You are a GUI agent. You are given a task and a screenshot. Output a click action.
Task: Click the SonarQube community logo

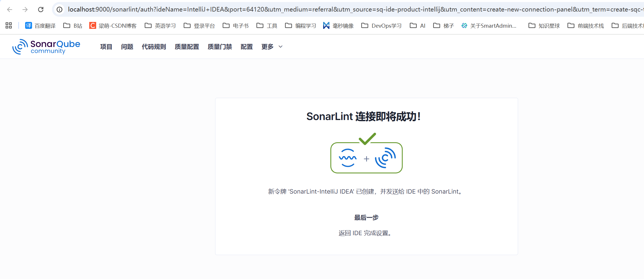tap(46, 47)
